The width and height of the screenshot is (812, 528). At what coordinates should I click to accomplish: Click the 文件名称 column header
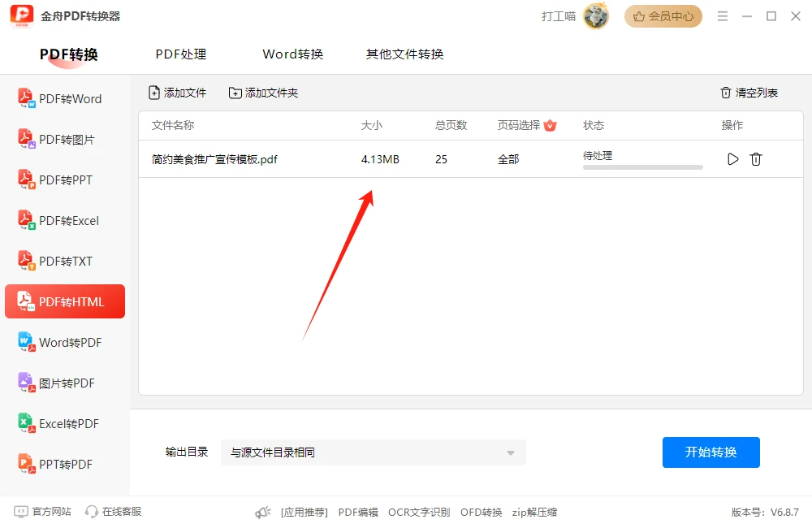click(x=173, y=125)
